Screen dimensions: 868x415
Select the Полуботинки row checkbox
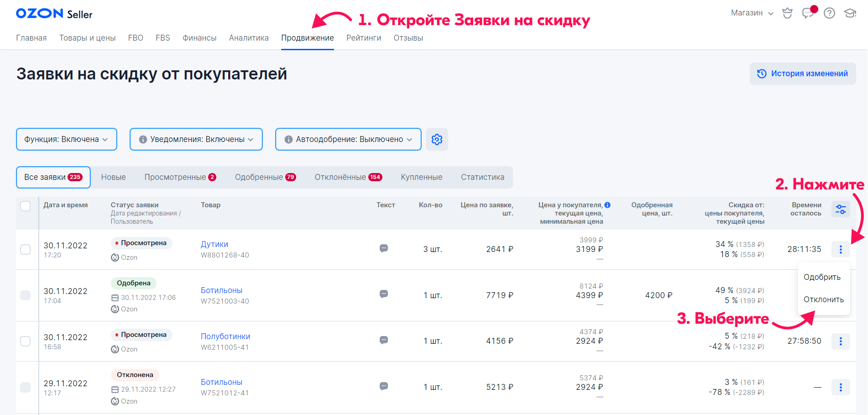tap(26, 341)
